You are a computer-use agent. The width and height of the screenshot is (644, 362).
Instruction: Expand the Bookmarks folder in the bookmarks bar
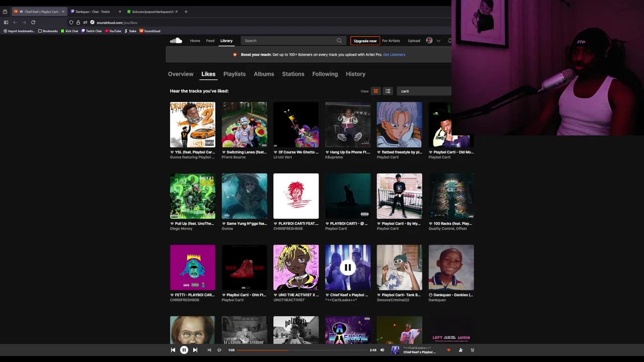pyautogui.click(x=48, y=31)
